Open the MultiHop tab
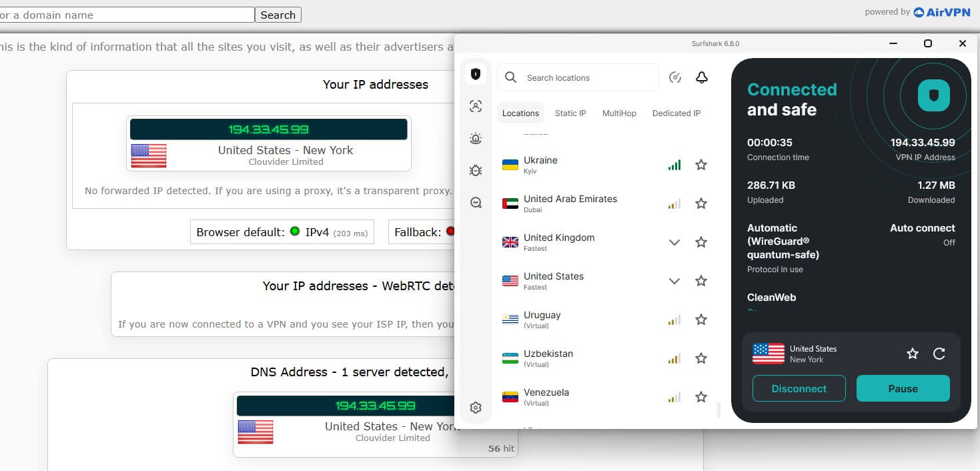 (619, 113)
